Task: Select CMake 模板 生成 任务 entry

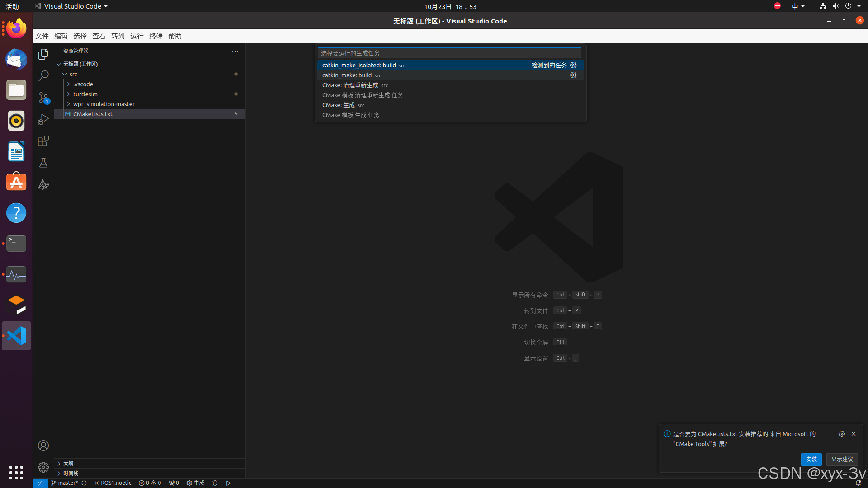Action: tap(451, 115)
